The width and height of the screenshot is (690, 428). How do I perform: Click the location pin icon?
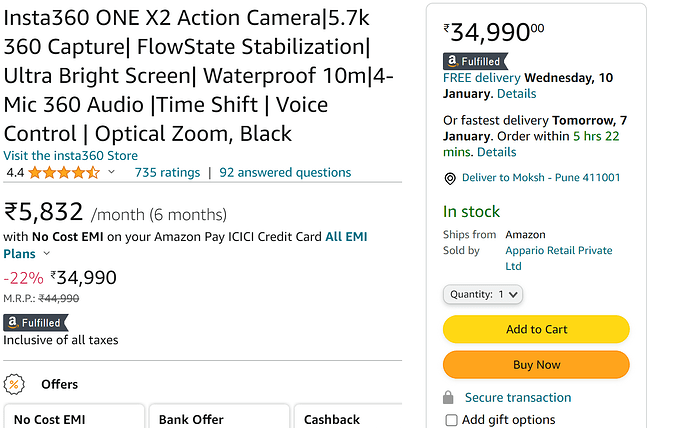pyautogui.click(x=450, y=178)
